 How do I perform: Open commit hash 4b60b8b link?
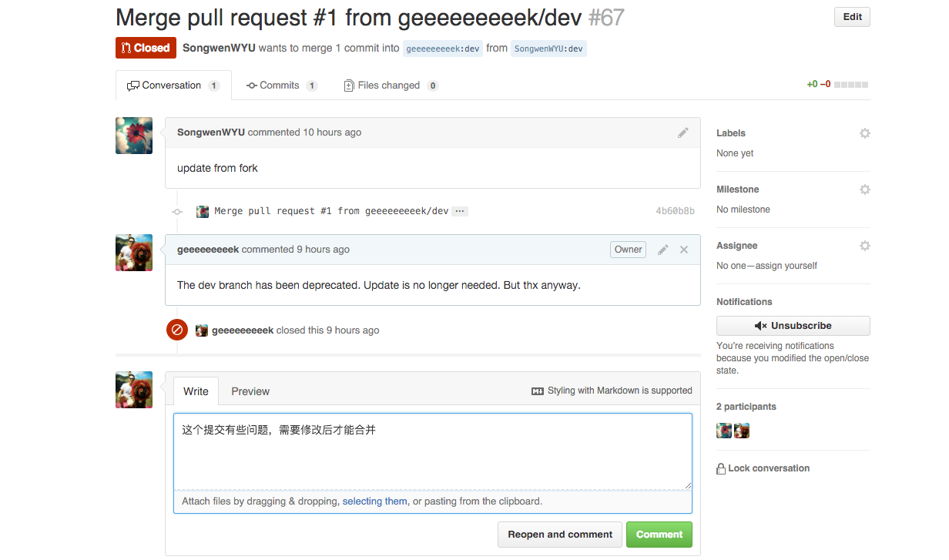coord(675,211)
